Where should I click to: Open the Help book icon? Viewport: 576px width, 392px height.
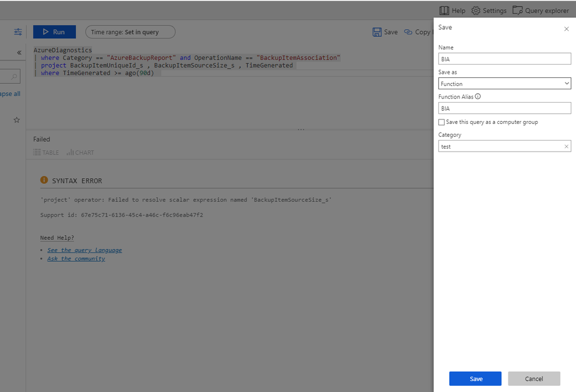444,10
